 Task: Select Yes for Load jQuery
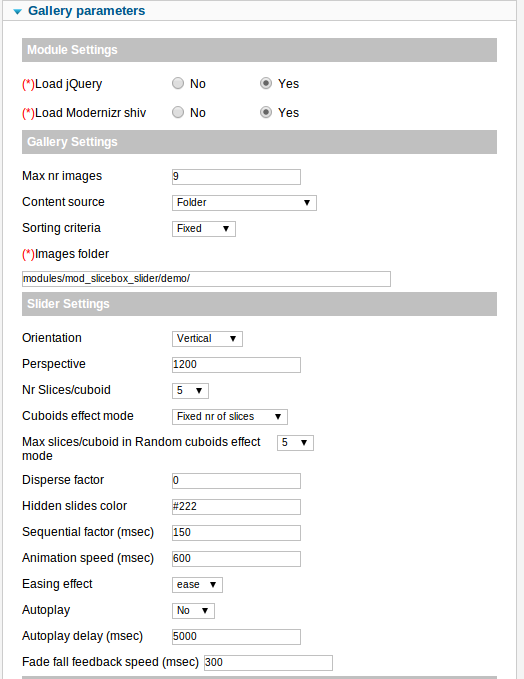coord(266,83)
